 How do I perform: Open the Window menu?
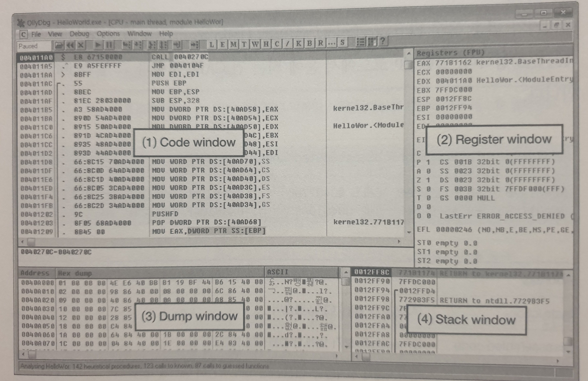(139, 33)
